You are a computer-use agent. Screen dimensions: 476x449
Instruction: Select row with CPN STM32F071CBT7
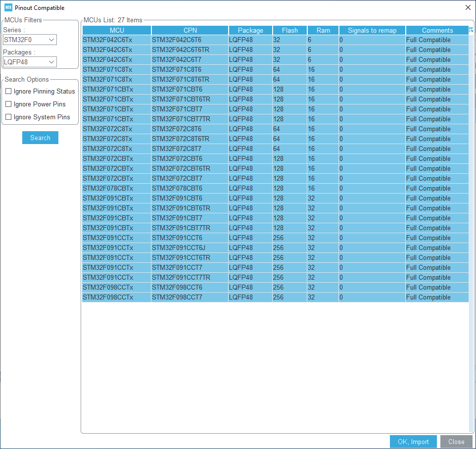(275, 109)
